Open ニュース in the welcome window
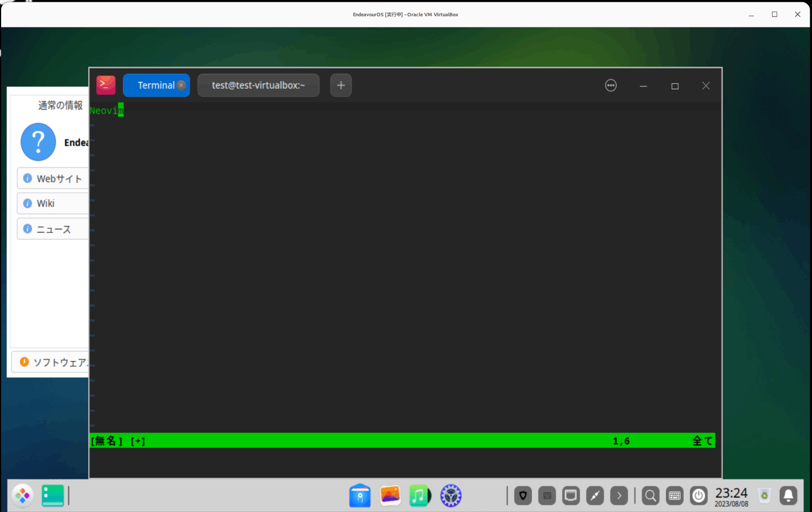 (53, 229)
